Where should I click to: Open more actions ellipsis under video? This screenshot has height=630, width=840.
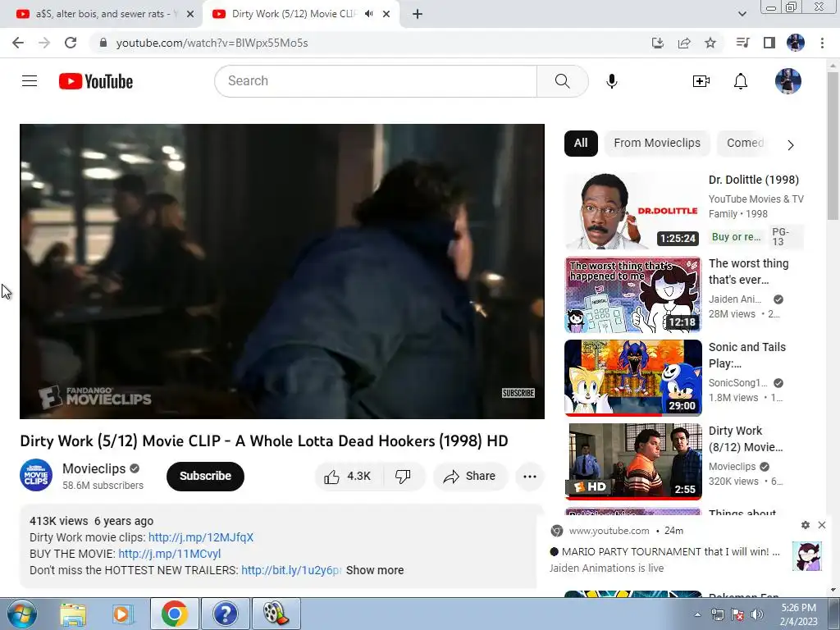[530, 477]
